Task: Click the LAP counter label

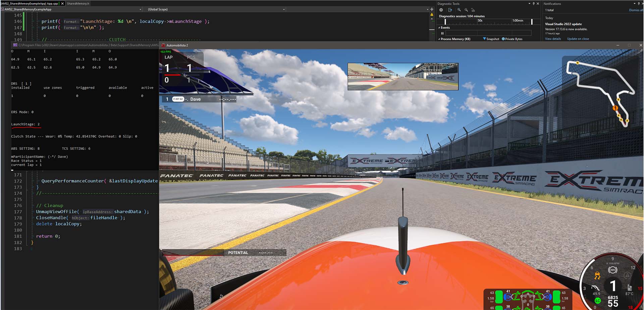Action: [169, 57]
